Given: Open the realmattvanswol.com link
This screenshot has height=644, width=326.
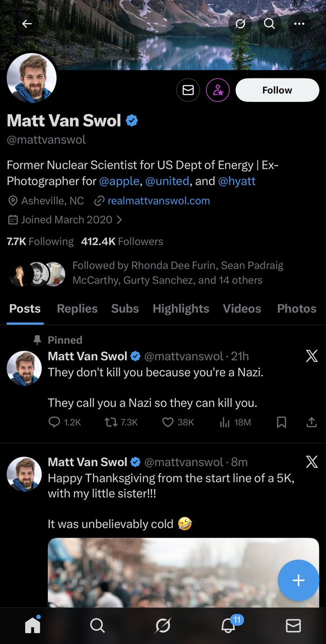Looking at the screenshot, I should 158,201.
